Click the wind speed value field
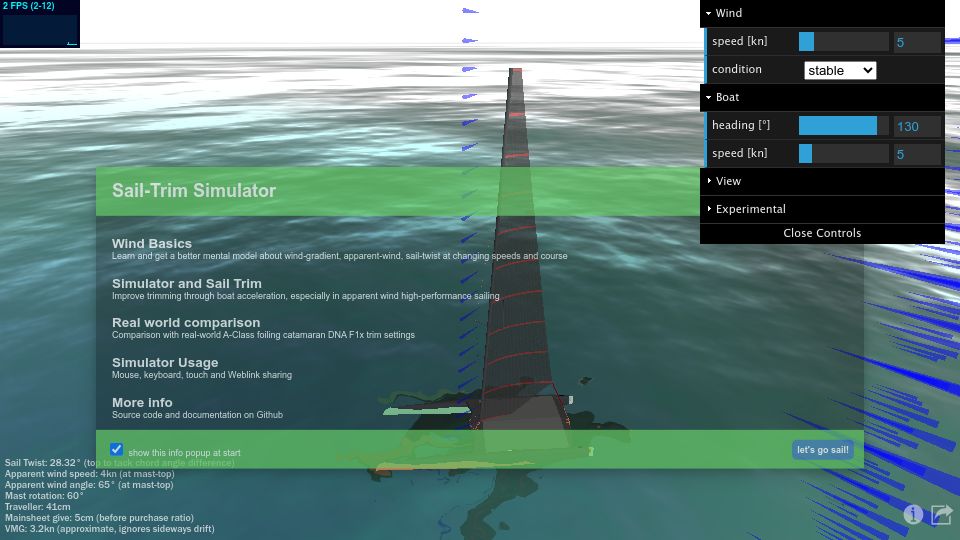This screenshot has width=960, height=540. tap(917, 42)
